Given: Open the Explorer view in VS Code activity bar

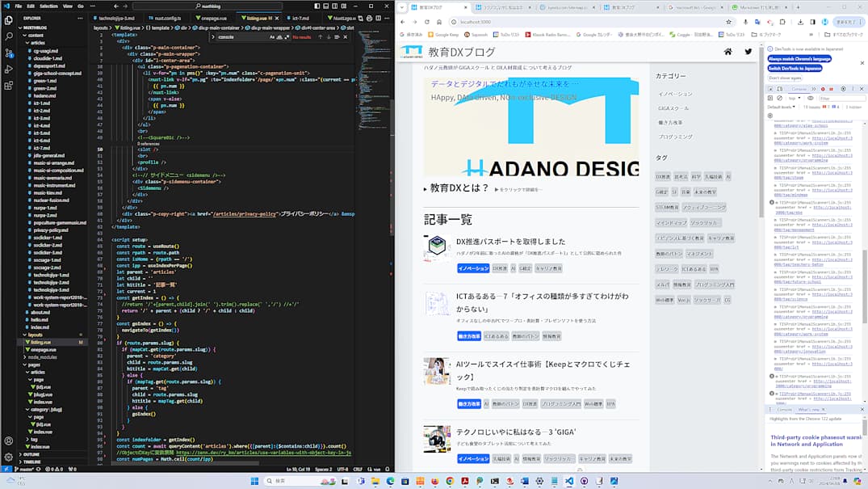Looking at the screenshot, I should point(8,20).
